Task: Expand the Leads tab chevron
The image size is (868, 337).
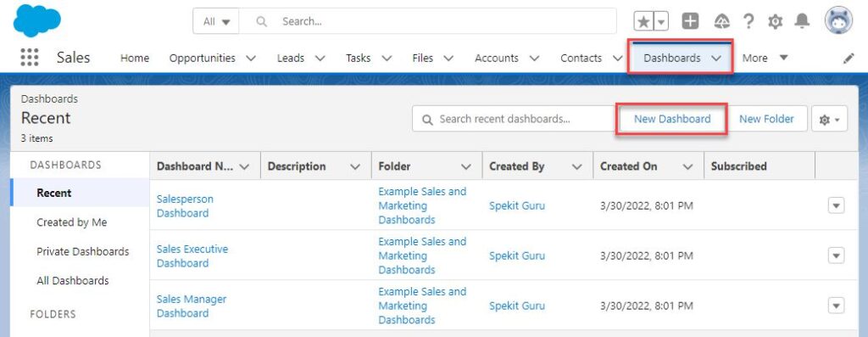Action: point(320,59)
